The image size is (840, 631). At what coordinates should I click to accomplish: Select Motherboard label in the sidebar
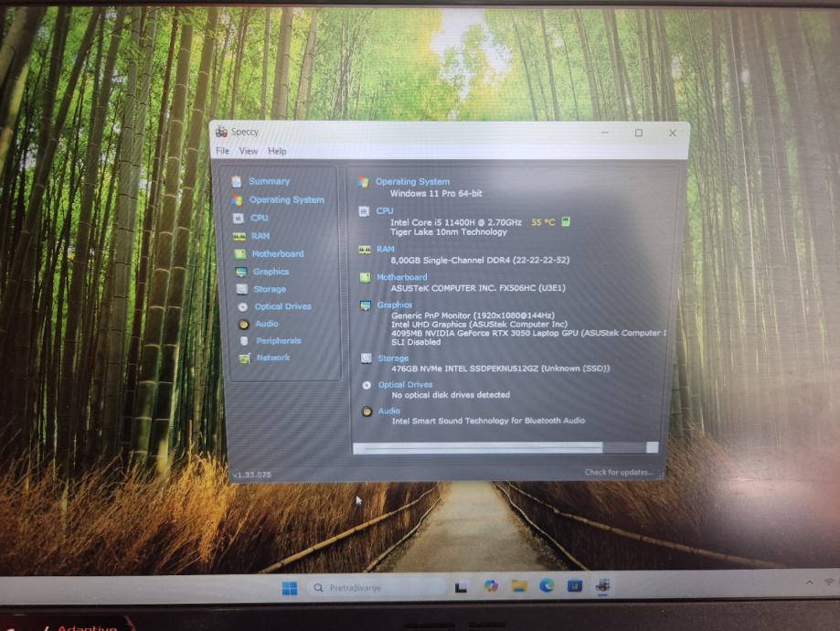coord(278,253)
